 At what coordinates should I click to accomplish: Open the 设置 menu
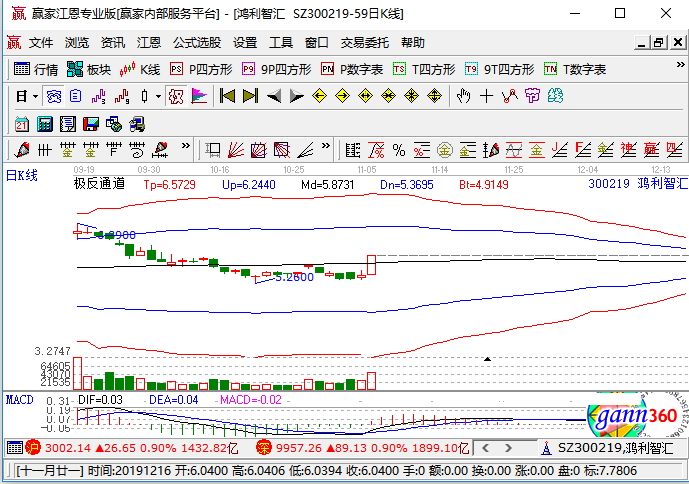245,43
